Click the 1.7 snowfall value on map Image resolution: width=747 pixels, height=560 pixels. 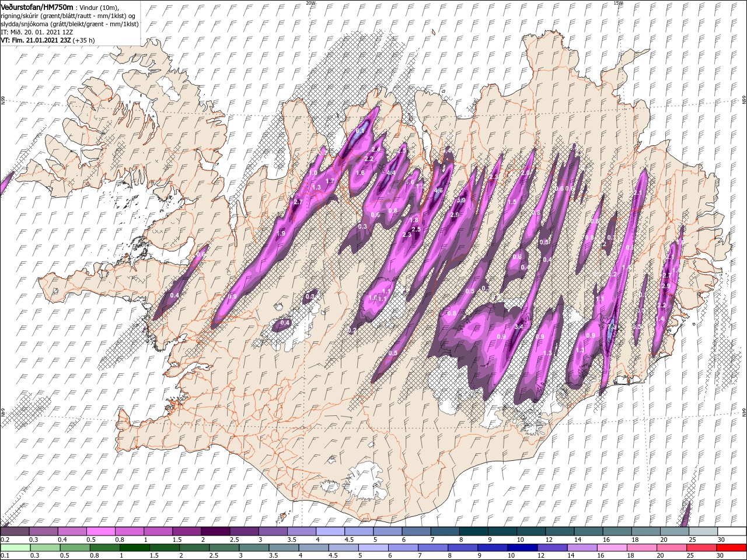click(330, 181)
